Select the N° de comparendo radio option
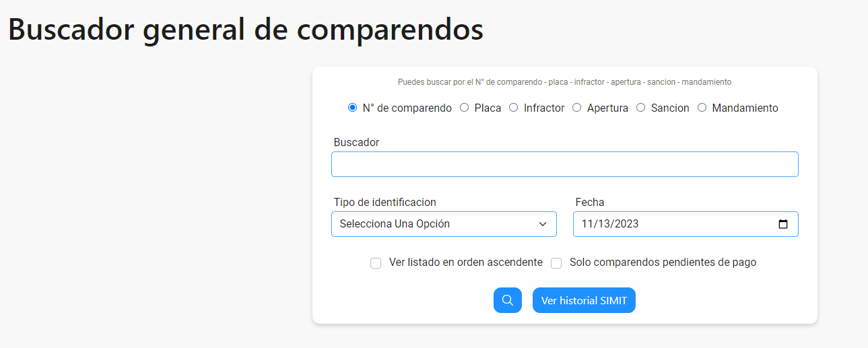 click(352, 108)
